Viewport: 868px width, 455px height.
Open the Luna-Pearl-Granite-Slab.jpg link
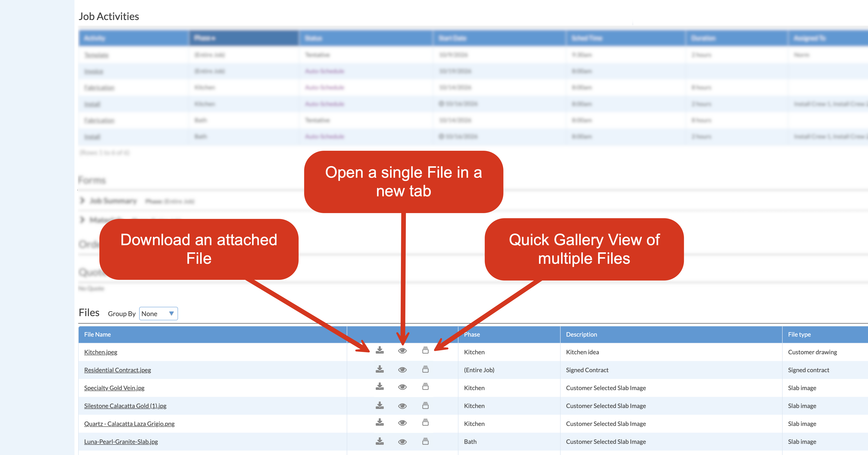121,442
